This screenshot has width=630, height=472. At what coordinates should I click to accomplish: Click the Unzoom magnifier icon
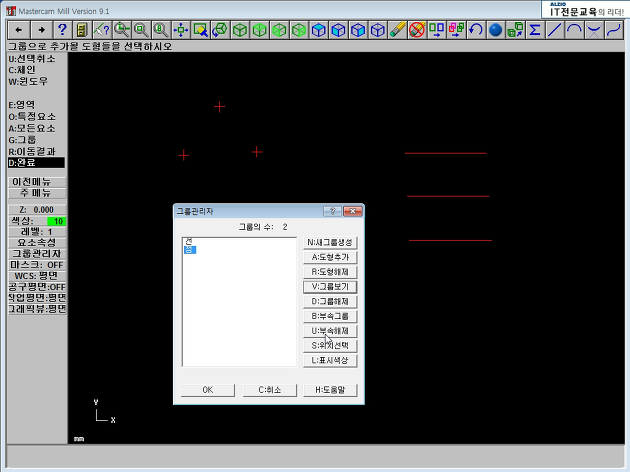click(141, 30)
